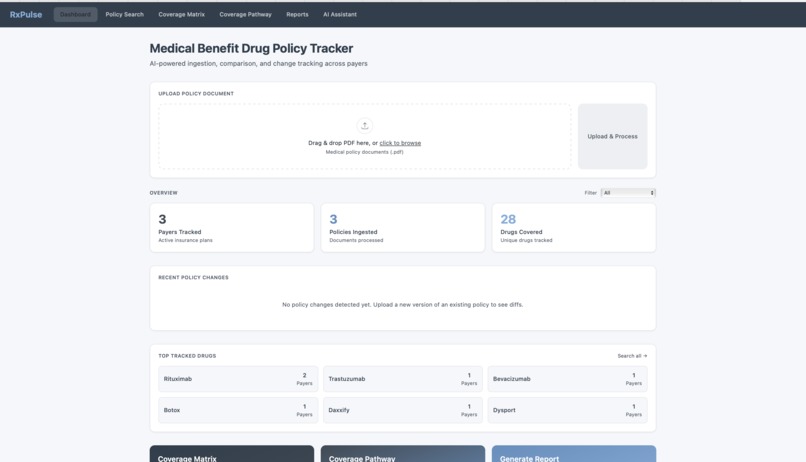This screenshot has width=806, height=462.
Task: Click the 'TOP TRACKED DRUGS' section label
Action: 187,356
